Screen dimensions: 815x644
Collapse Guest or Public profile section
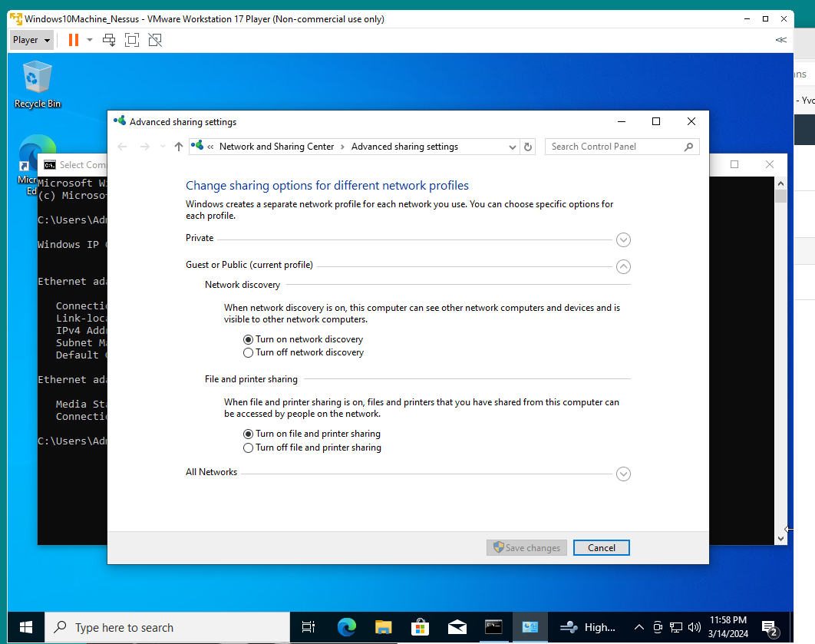(x=623, y=266)
